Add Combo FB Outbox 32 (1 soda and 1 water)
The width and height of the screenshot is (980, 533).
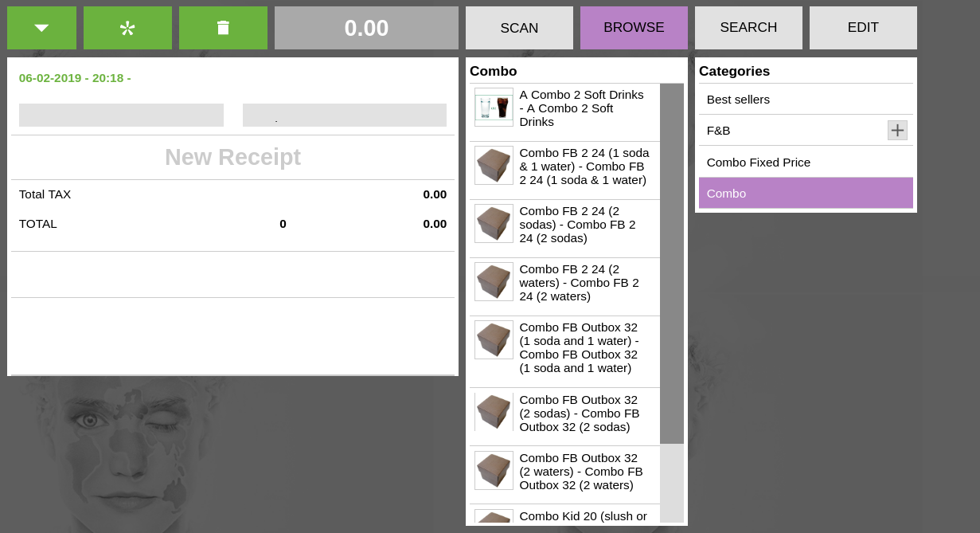(x=564, y=352)
